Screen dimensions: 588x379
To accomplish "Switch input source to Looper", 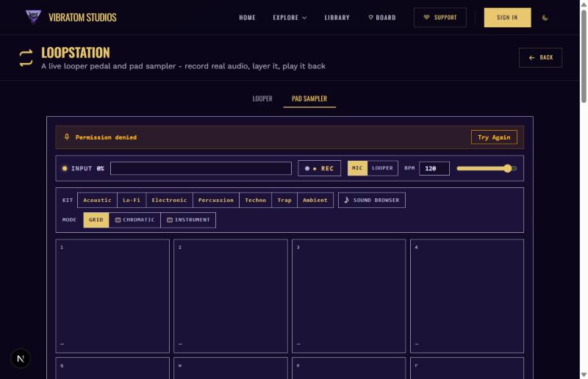I will click(382, 168).
